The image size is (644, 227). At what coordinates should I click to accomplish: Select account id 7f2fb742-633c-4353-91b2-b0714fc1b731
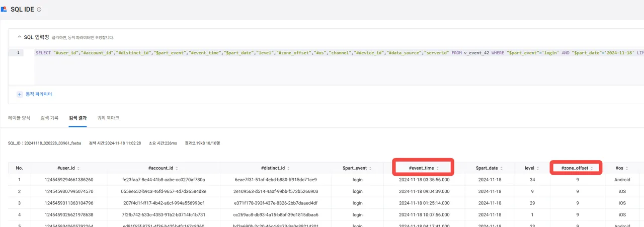(x=164, y=215)
